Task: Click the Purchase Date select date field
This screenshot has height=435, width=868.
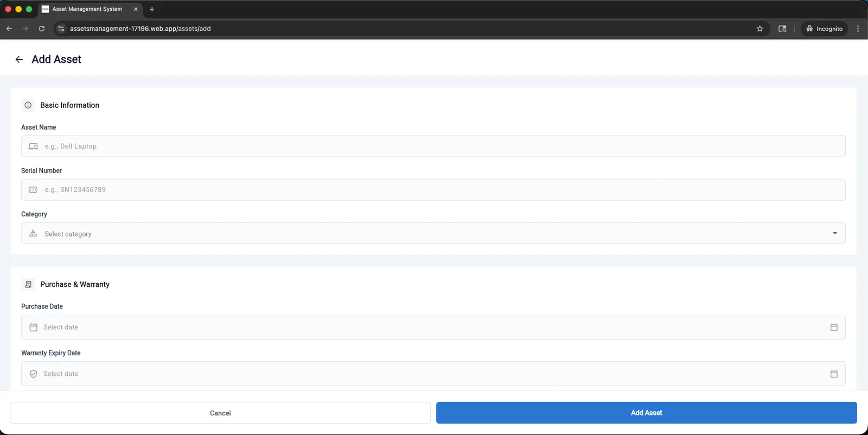Action: (x=433, y=327)
